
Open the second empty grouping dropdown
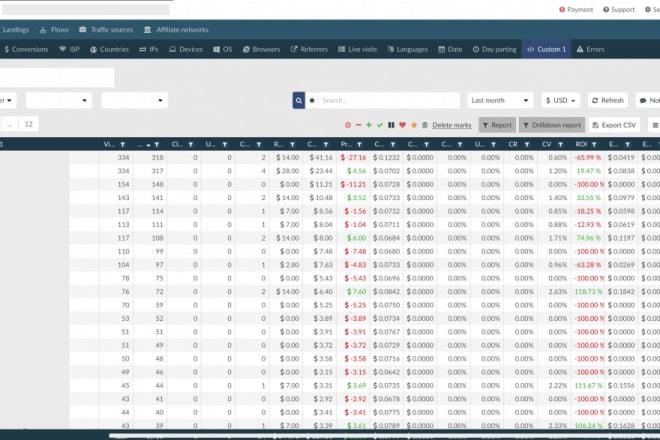click(x=134, y=100)
